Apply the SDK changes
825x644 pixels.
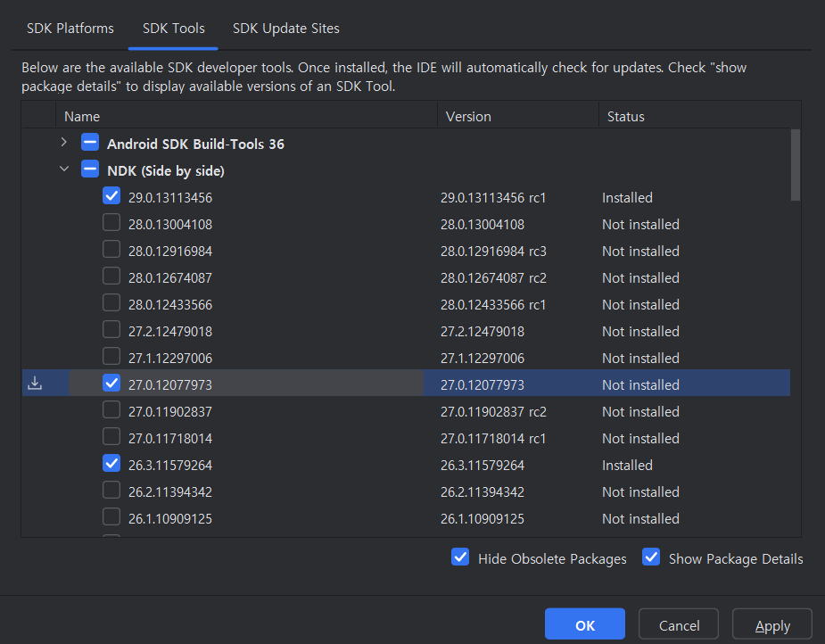point(771,625)
